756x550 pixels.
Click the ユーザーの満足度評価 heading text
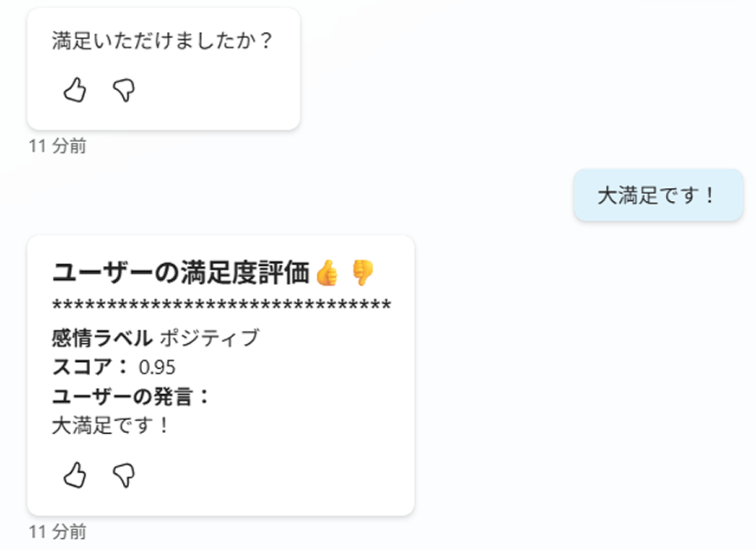pos(181,273)
